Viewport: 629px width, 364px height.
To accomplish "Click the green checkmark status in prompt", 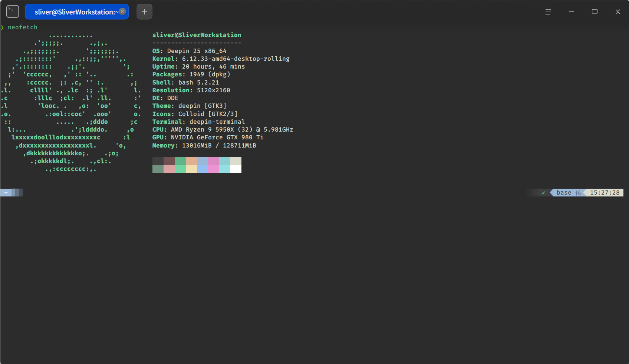I will point(544,193).
